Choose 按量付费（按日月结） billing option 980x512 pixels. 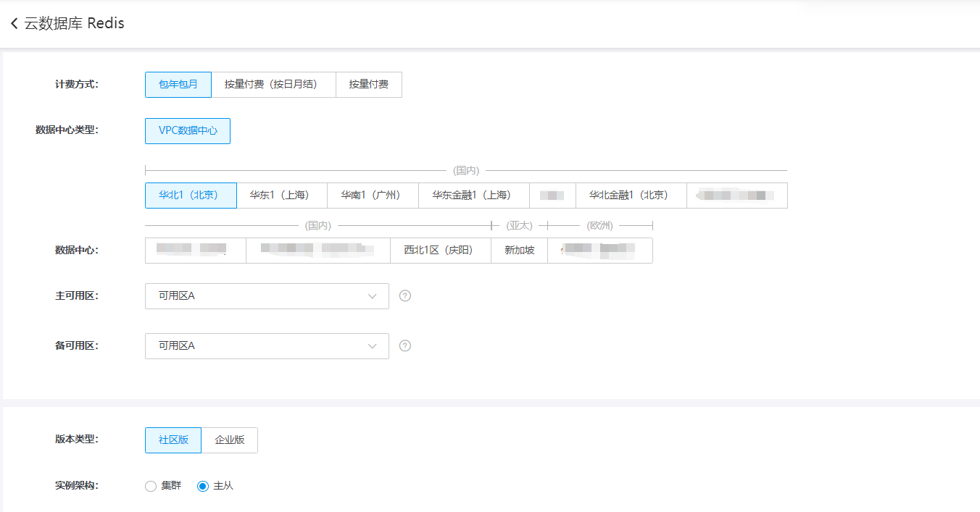pyautogui.click(x=273, y=84)
